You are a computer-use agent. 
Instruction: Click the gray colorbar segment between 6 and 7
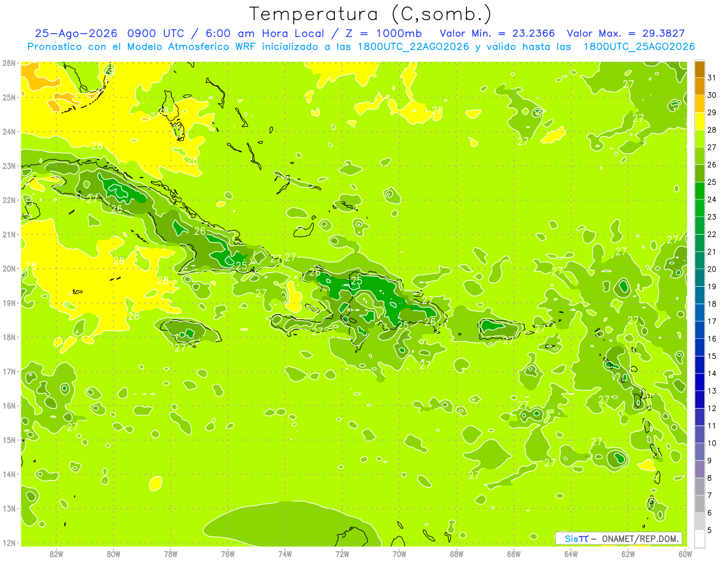coord(699,504)
